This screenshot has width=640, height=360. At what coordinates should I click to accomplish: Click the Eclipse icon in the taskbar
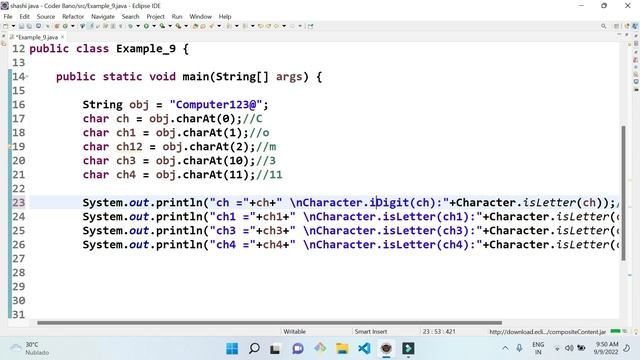(386, 349)
